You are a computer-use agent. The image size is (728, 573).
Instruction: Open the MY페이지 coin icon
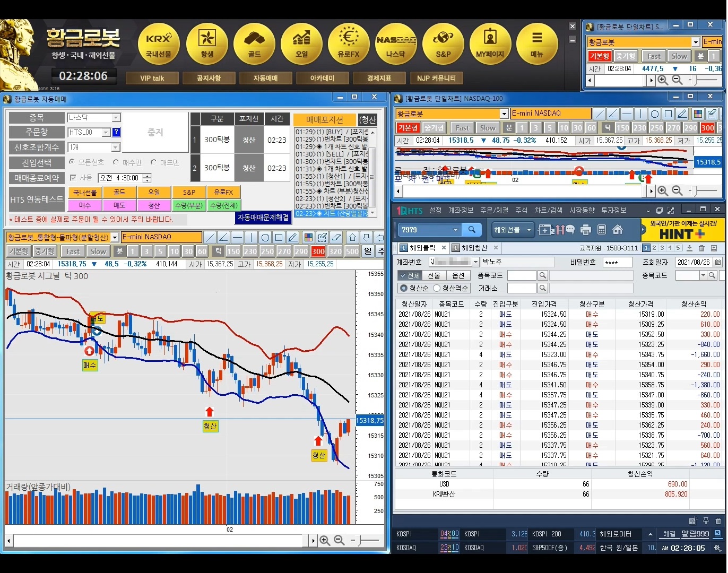pos(490,44)
